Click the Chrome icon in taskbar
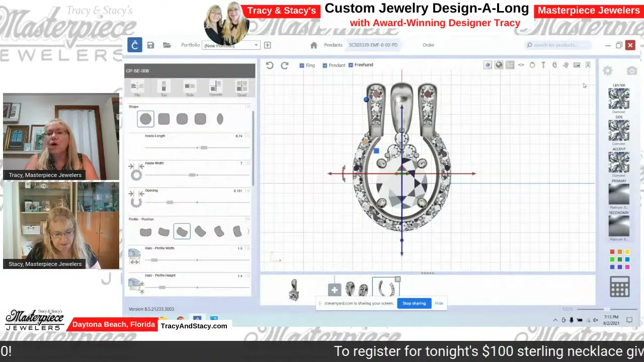 [180, 319]
